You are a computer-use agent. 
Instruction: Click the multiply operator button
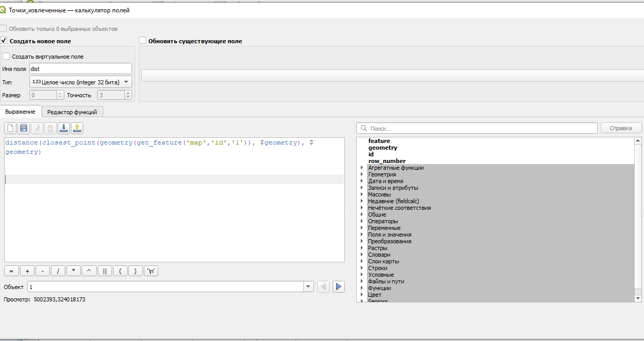point(73,271)
